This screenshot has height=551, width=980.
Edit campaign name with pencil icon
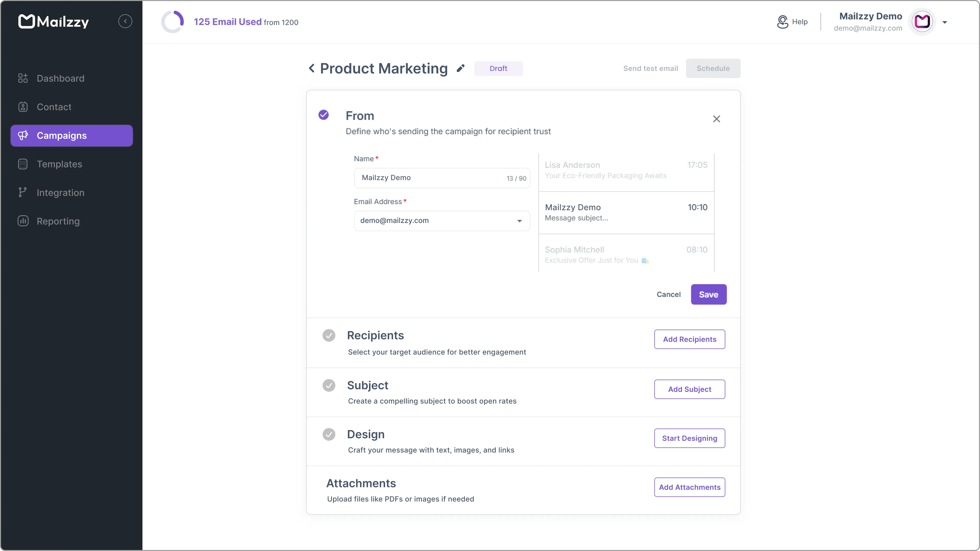pyautogui.click(x=461, y=68)
